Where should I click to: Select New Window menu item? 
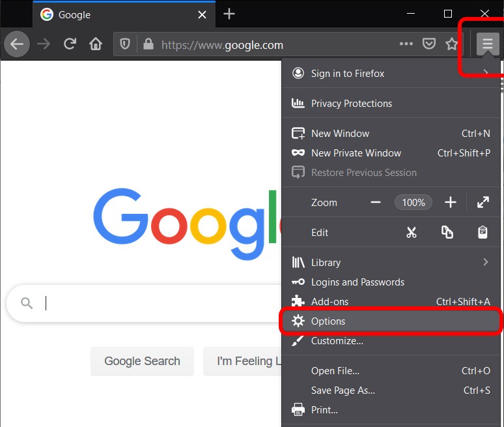[391, 133]
